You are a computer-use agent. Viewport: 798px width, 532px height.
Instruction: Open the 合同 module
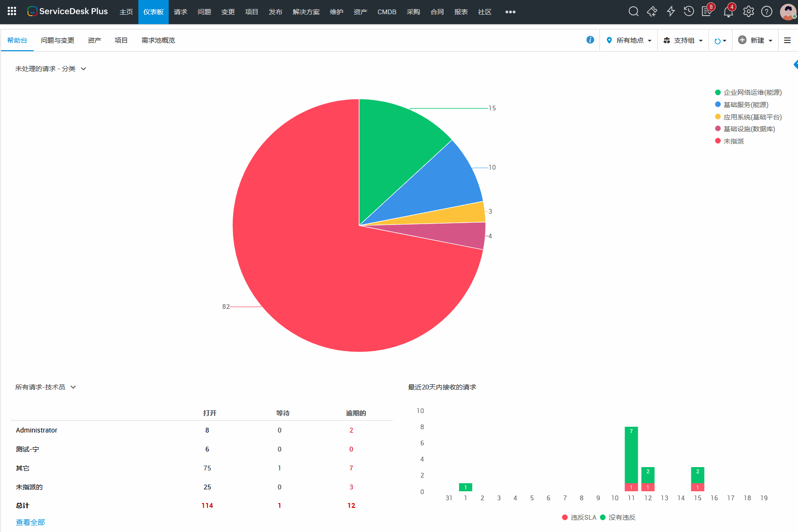pyautogui.click(x=437, y=12)
